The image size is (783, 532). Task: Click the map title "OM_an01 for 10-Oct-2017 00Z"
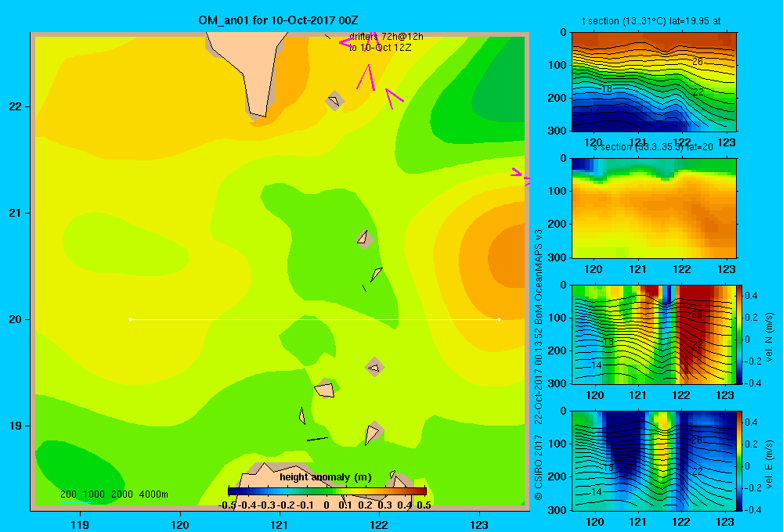point(278,20)
